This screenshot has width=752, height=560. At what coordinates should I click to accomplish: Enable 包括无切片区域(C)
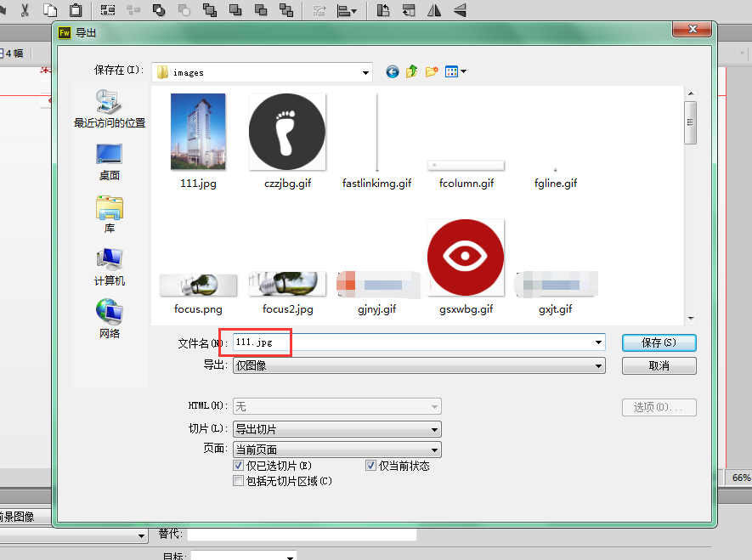pyautogui.click(x=239, y=481)
